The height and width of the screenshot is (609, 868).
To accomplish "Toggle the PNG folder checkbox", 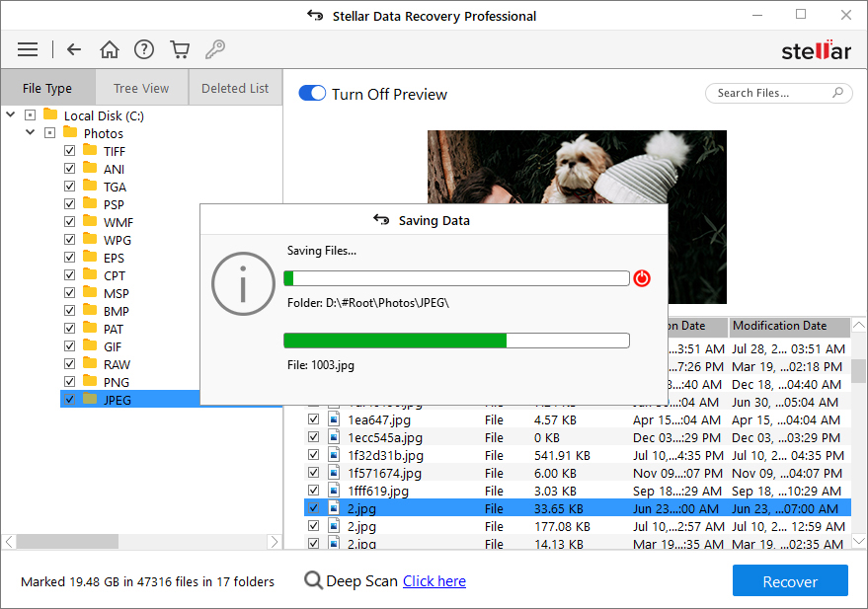I will pyautogui.click(x=69, y=382).
